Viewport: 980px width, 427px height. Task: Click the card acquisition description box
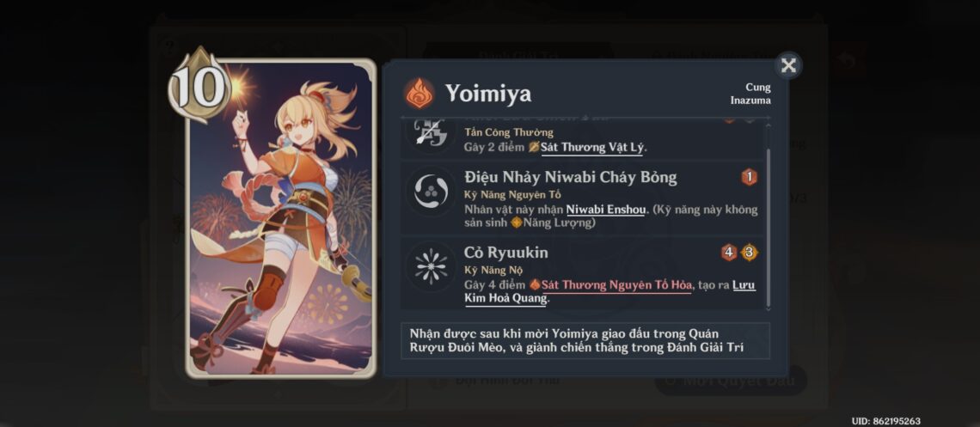pyautogui.click(x=585, y=341)
